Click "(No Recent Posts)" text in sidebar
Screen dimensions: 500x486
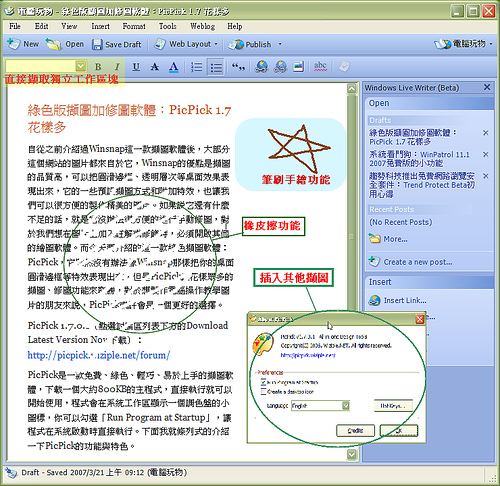400,222
